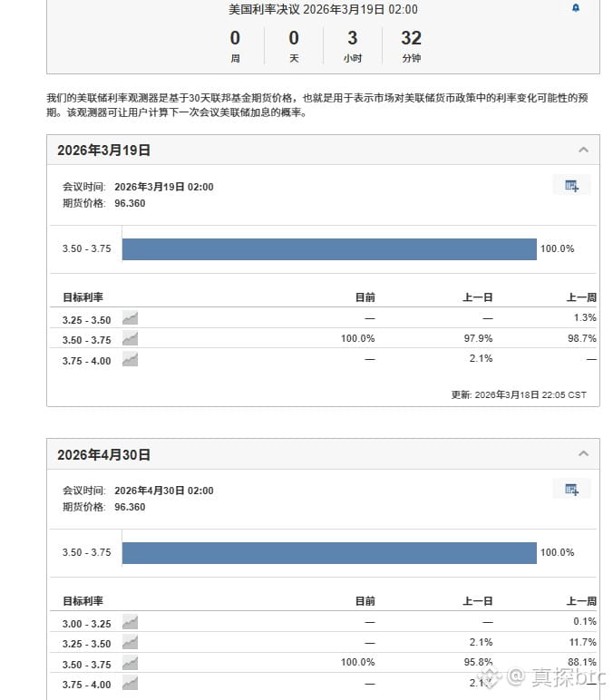Open chart icon for 3.75 - 4.00 in March 19 table

pyautogui.click(x=131, y=360)
